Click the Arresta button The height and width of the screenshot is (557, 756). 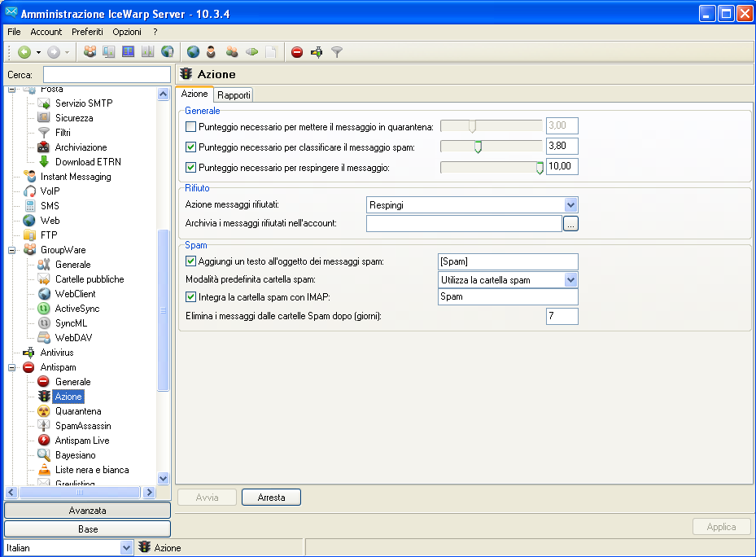coord(272,498)
